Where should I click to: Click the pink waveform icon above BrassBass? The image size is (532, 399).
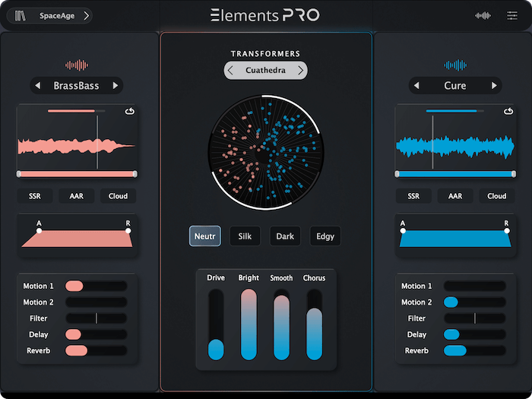76,65
